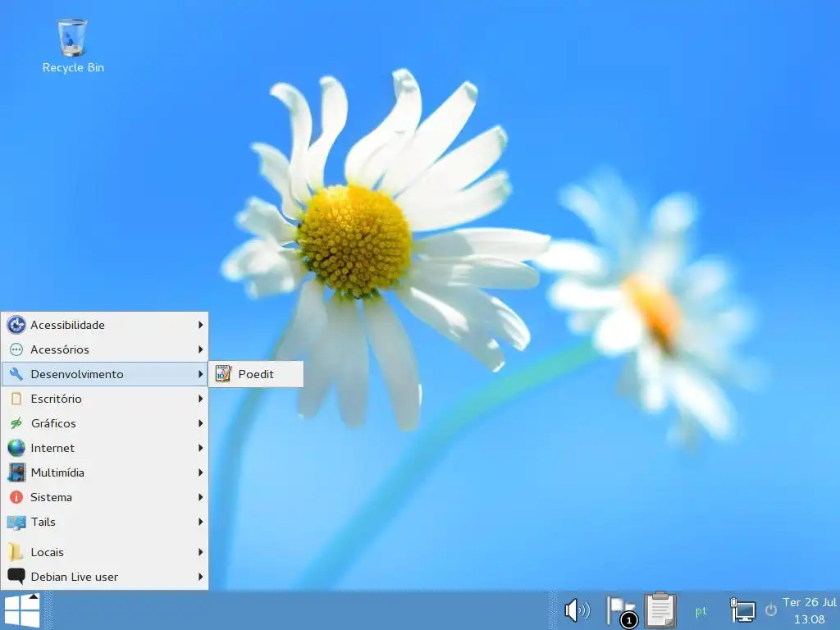
Task: Select the Desenvolvimento menu category
Action: coord(104,374)
